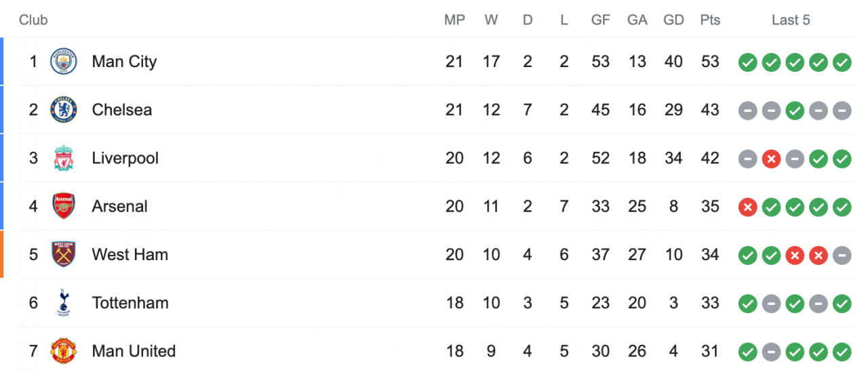Screen dimensions: 868x372
Task: Select the West Ham team name
Action: 130,255
